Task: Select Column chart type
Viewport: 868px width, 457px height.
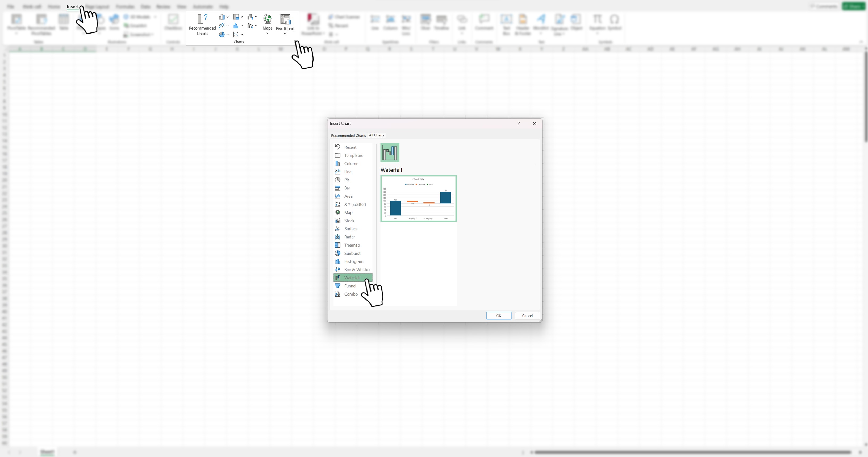Action: click(x=353, y=163)
